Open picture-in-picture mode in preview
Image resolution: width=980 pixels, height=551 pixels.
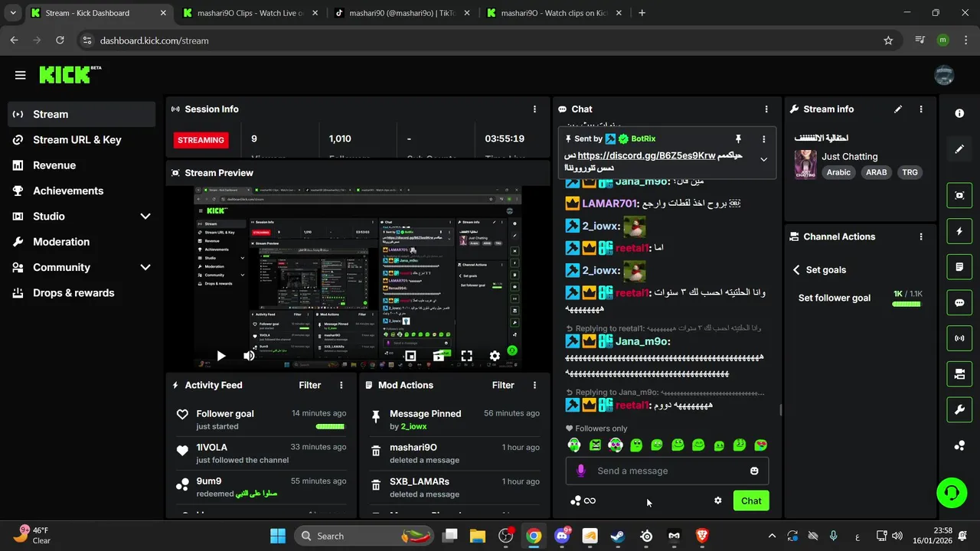click(x=410, y=356)
